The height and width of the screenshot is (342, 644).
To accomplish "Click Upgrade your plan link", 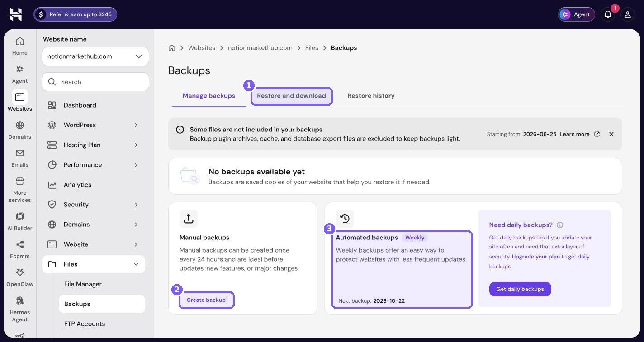I will point(536,257).
